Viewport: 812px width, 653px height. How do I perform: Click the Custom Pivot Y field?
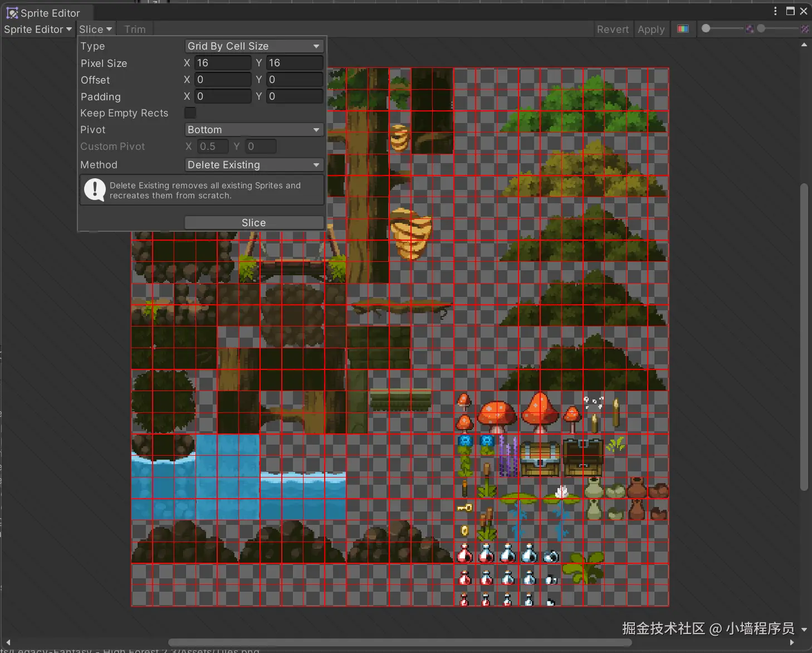coord(261,147)
